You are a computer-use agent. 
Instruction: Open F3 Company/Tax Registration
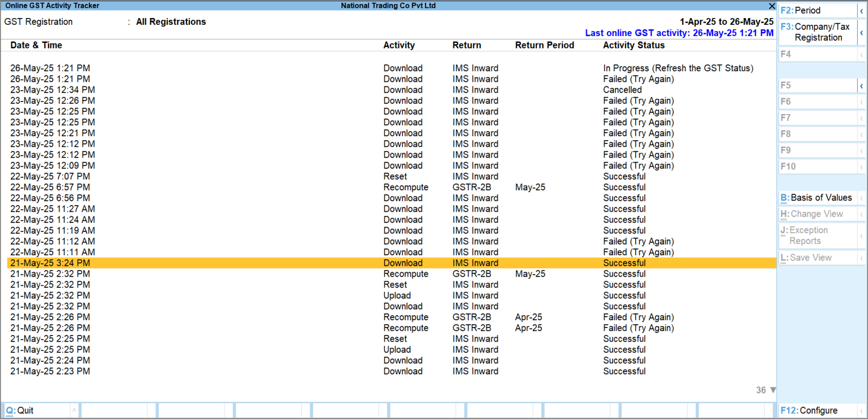pyautogui.click(x=817, y=32)
